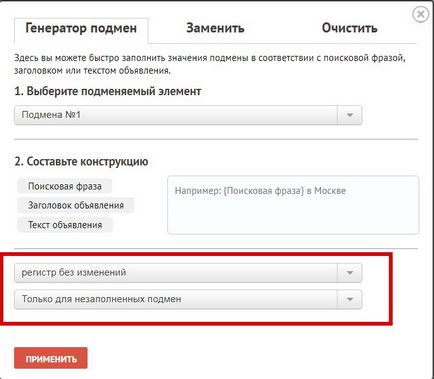The height and width of the screenshot is (379, 434).
Task: Expand the регистр без изменений dropdown
Action: pyautogui.click(x=188, y=273)
